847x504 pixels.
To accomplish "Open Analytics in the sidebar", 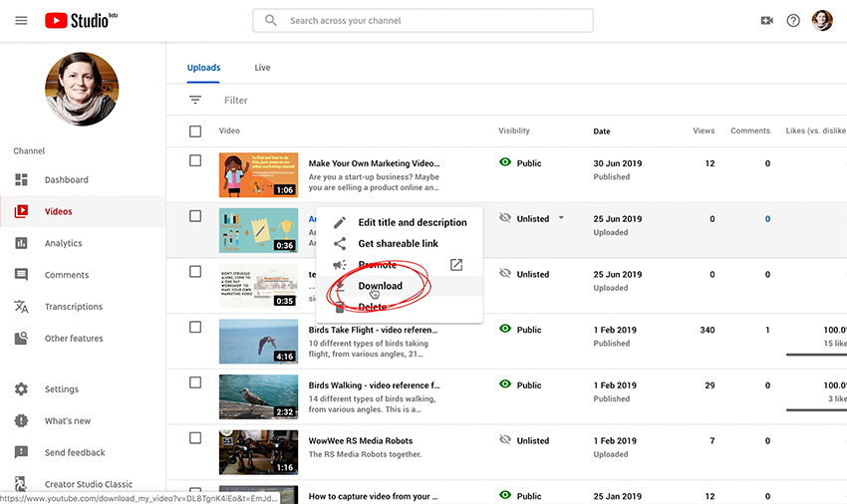I will (63, 243).
